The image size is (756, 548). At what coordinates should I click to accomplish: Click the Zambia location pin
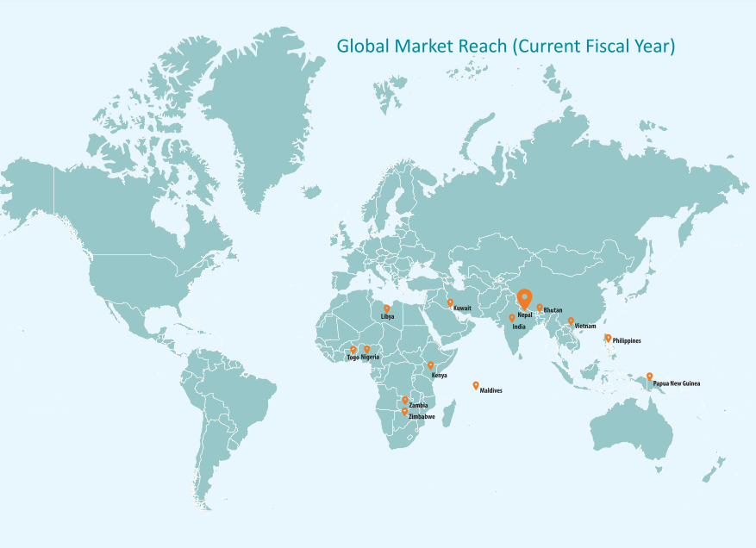pyautogui.click(x=405, y=400)
